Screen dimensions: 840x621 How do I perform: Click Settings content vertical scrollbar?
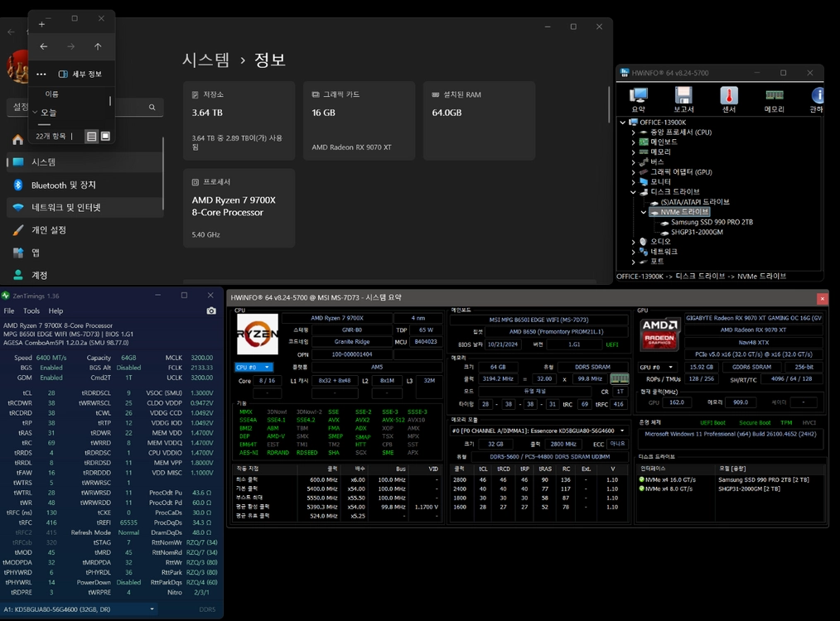(609, 104)
